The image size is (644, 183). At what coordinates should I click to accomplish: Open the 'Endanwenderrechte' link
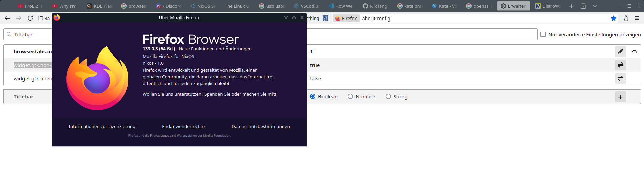pos(183,126)
